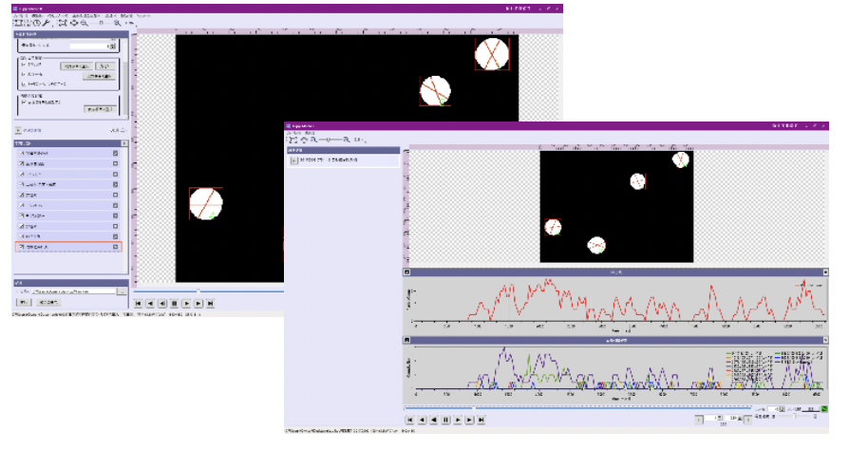The height and width of the screenshot is (450, 868).
Task: Click the small icon right of lower graph header
Action: click(825, 340)
